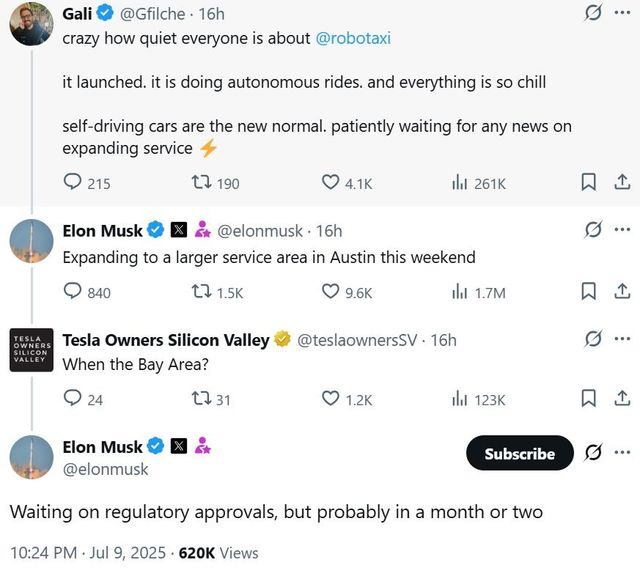
Task: Open Gali's profile name link
Action: 79,14
